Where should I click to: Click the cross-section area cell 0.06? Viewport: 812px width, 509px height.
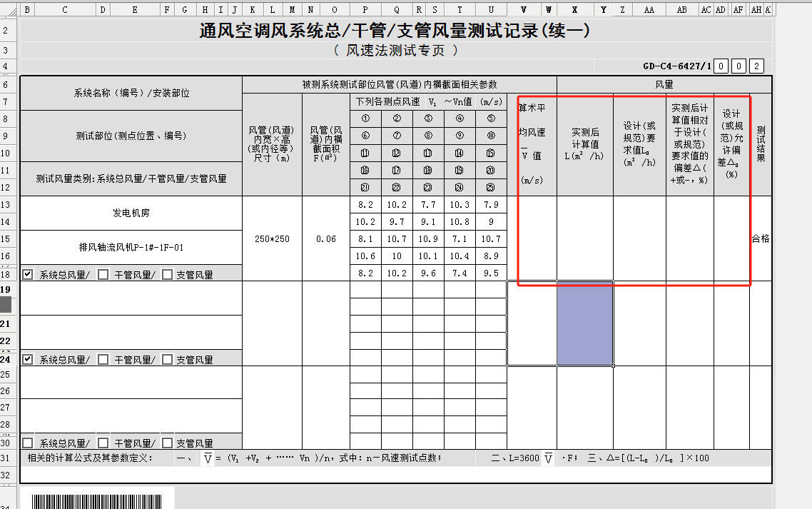pyautogui.click(x=326, y=238)
